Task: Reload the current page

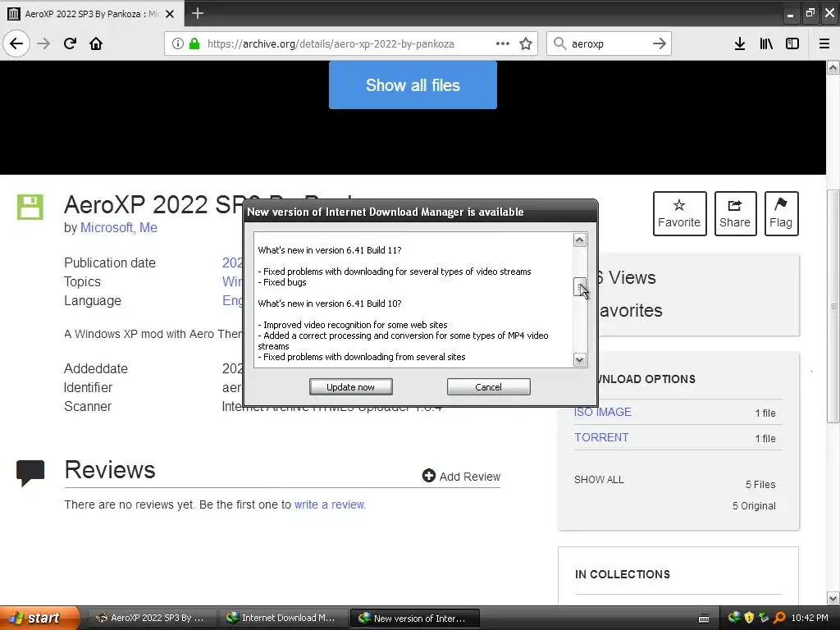Action: point(70,43)
